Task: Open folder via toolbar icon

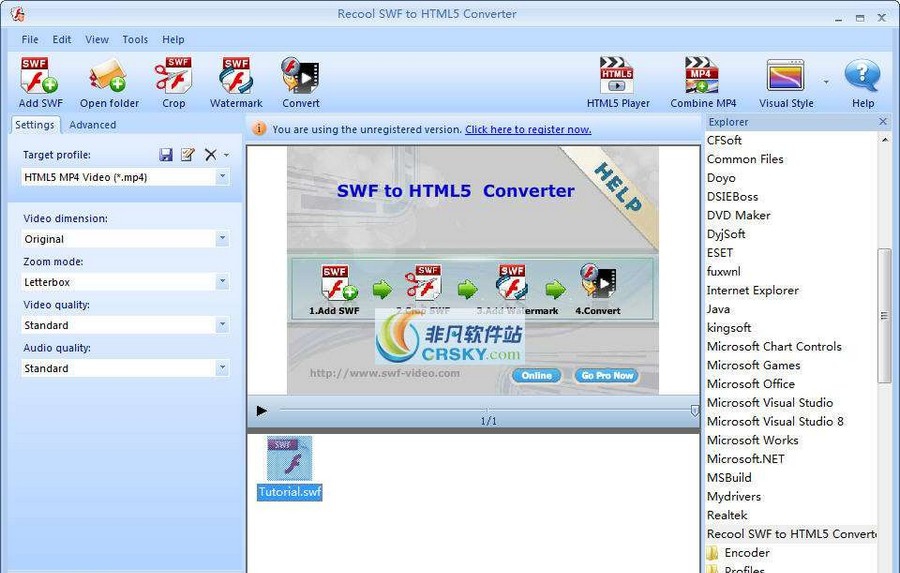Action: (108, 75)
